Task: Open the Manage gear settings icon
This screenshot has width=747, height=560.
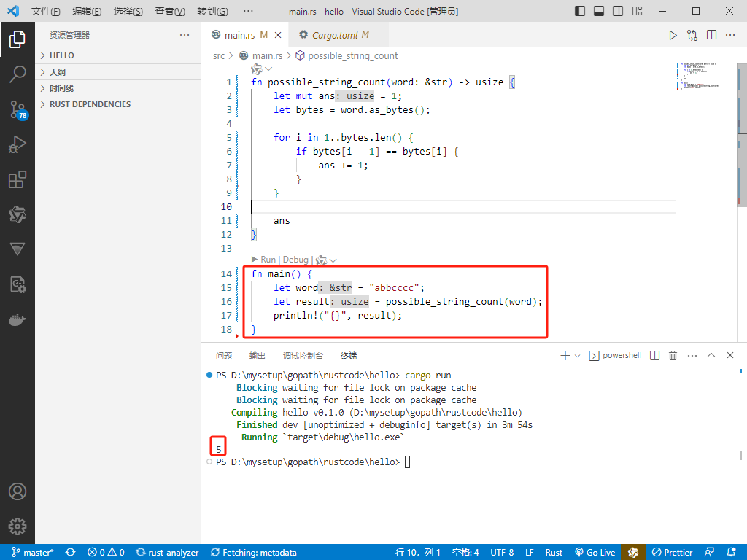Action: click(x=18, y=526)
